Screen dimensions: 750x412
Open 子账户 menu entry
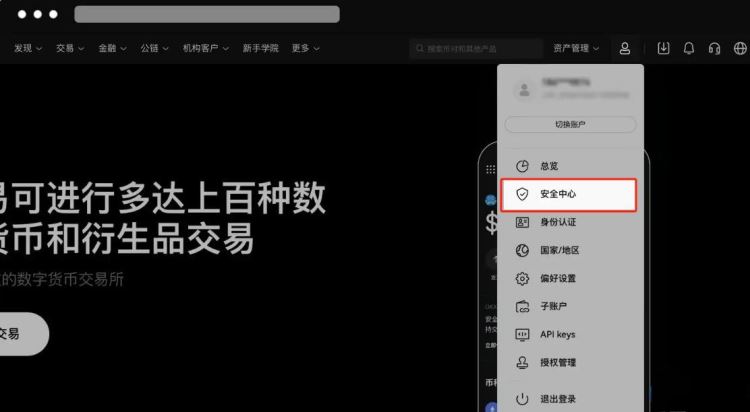555,307
